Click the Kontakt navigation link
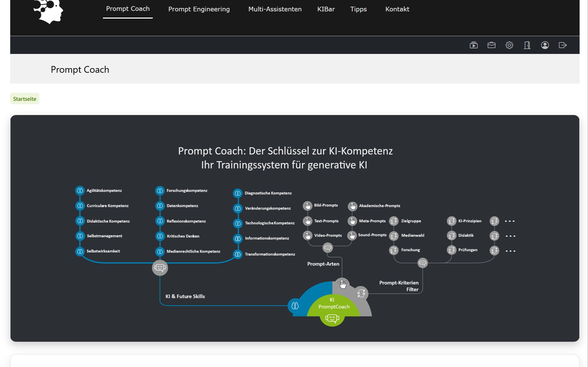588x367 pixels. [x=397, y=9]
